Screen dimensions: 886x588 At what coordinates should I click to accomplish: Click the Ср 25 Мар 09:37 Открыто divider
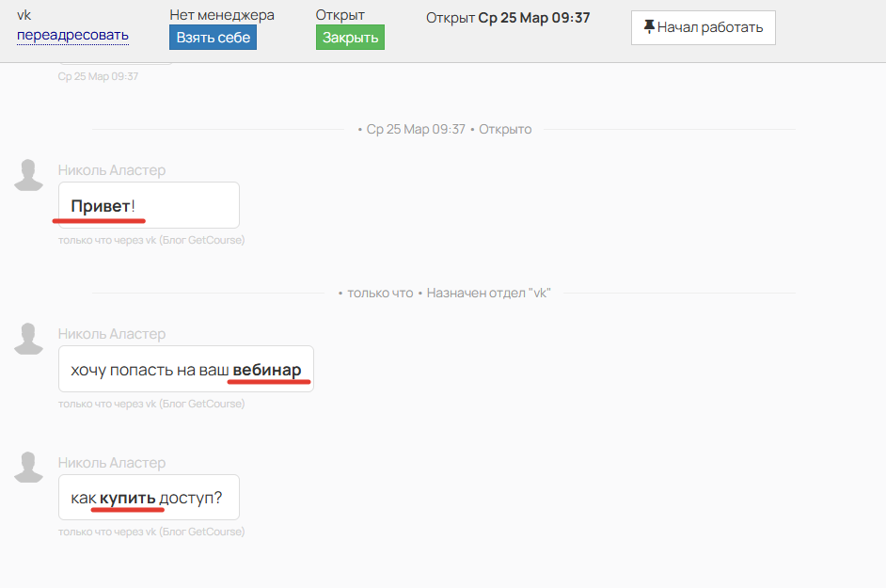[x=444, y=129]
